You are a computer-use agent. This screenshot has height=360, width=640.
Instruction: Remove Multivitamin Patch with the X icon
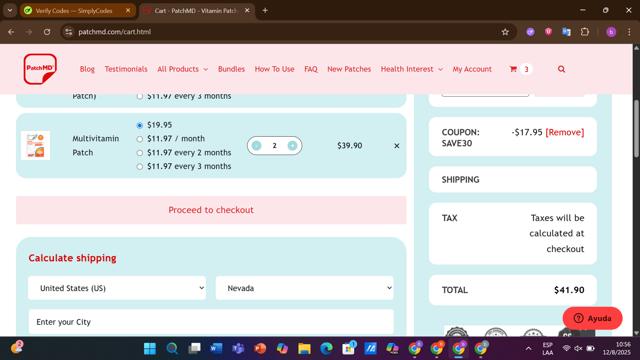tap(397, 146)
